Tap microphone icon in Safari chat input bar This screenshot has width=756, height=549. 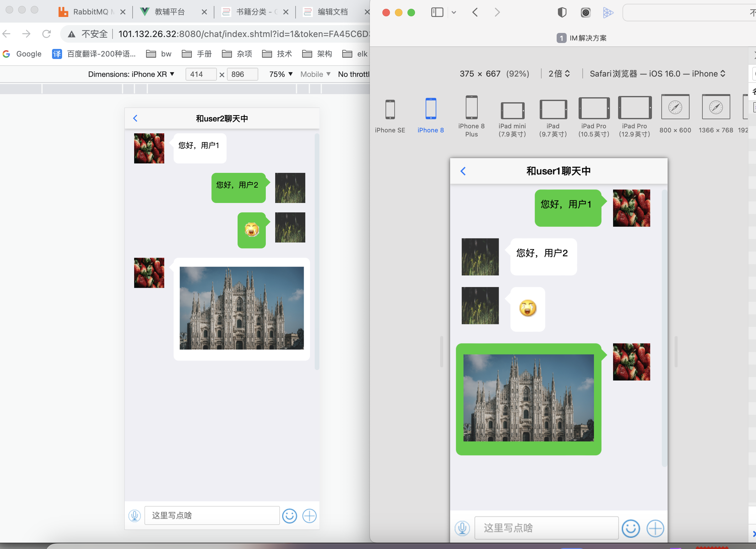point(462,528)
